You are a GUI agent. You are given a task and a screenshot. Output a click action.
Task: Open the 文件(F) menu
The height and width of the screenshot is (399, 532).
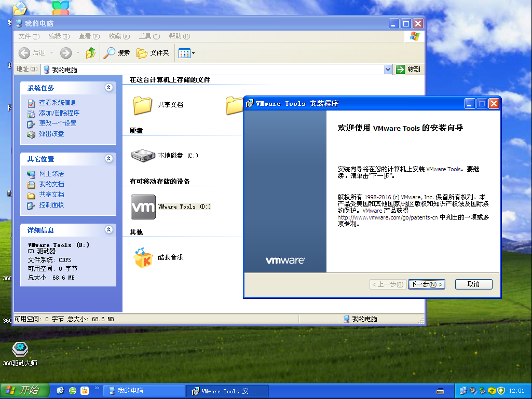tap(29, 36)
